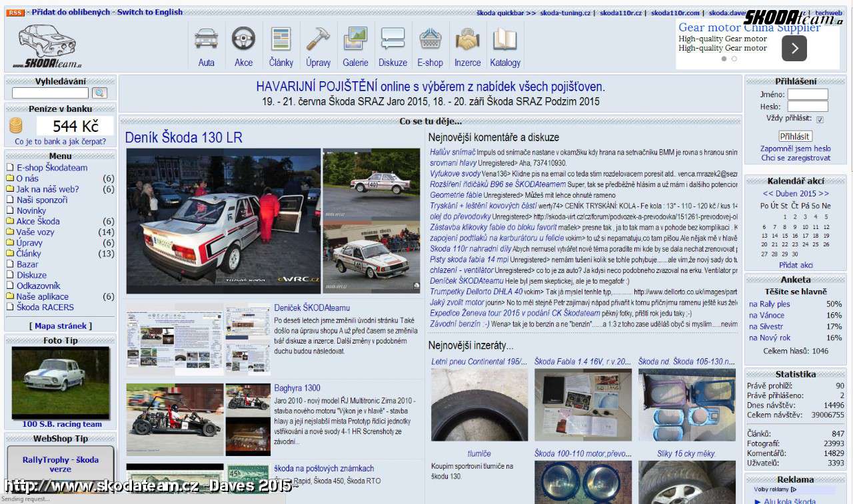Image resolution: width=853 pixels, height=504 pixels.
Task: Open E-shop basket icon
Action: click(430, 39)
